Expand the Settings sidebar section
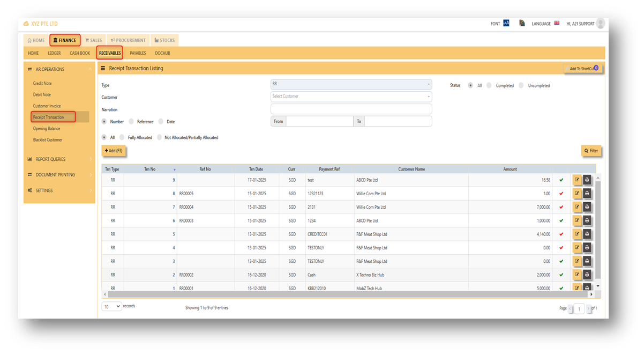 (x=59, y=190)
